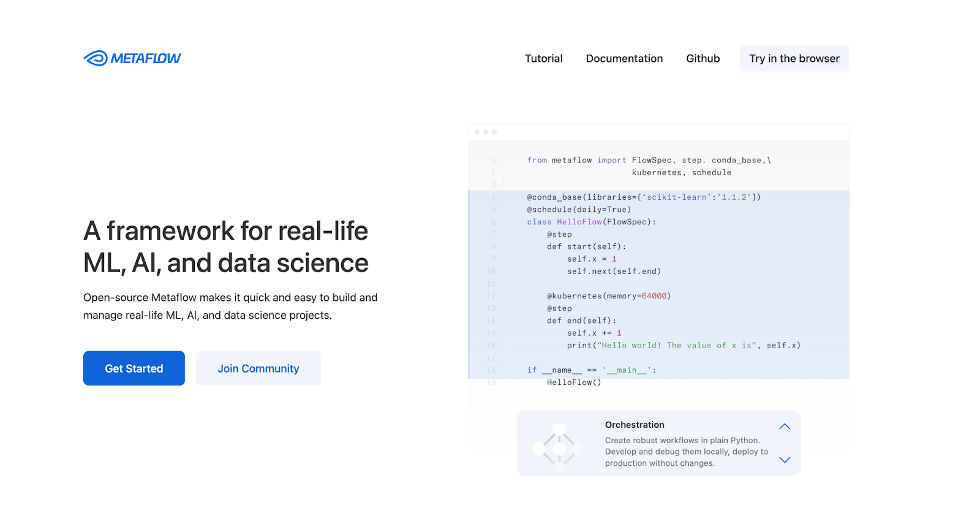Click the "@kubernetes(memory=64000)" code line
The height and width of the screenshot is (524, 980).
click(609, 296)
